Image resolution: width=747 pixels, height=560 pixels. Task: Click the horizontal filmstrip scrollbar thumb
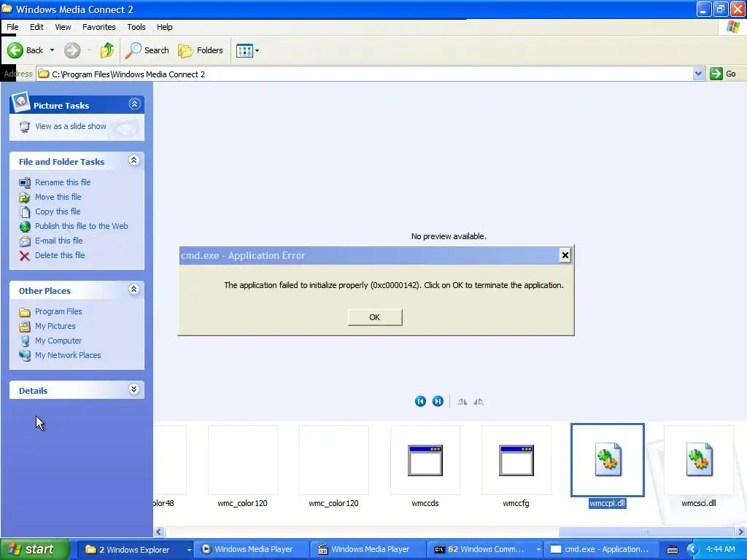tap(646, 532)
